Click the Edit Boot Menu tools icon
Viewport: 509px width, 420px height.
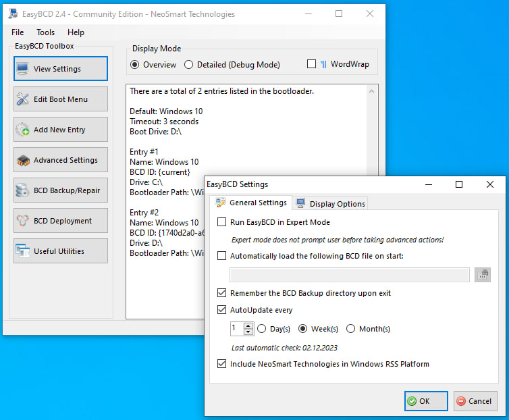(23, 99)
